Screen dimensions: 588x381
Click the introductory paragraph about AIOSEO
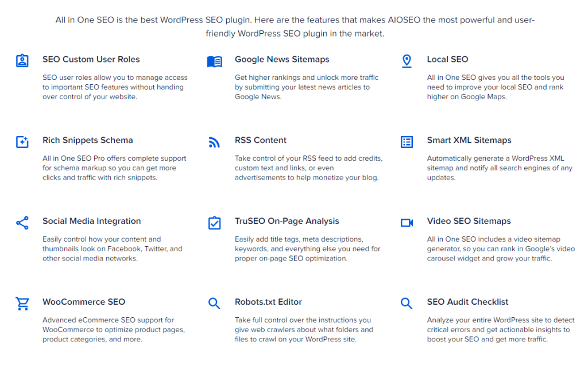click(x=295, y=25)
